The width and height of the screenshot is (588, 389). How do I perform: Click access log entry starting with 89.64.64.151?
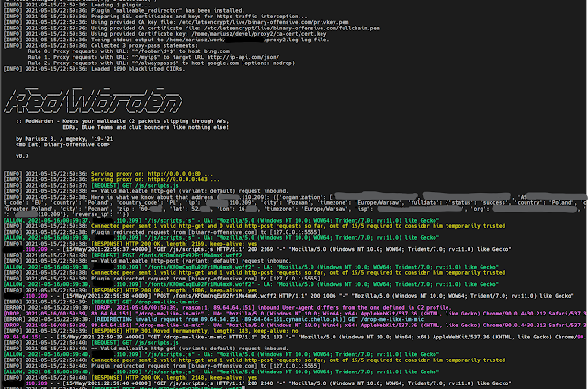point(295,338)
